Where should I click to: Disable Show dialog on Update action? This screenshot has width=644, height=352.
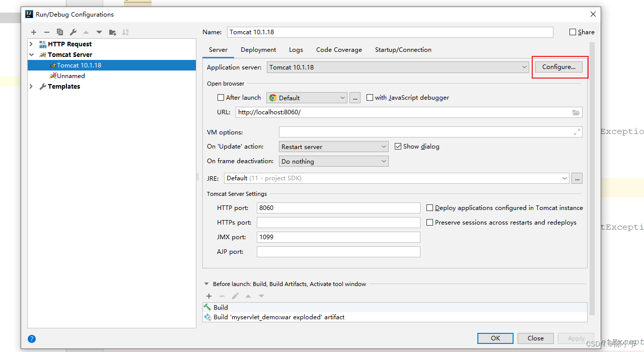pos(398,146)
